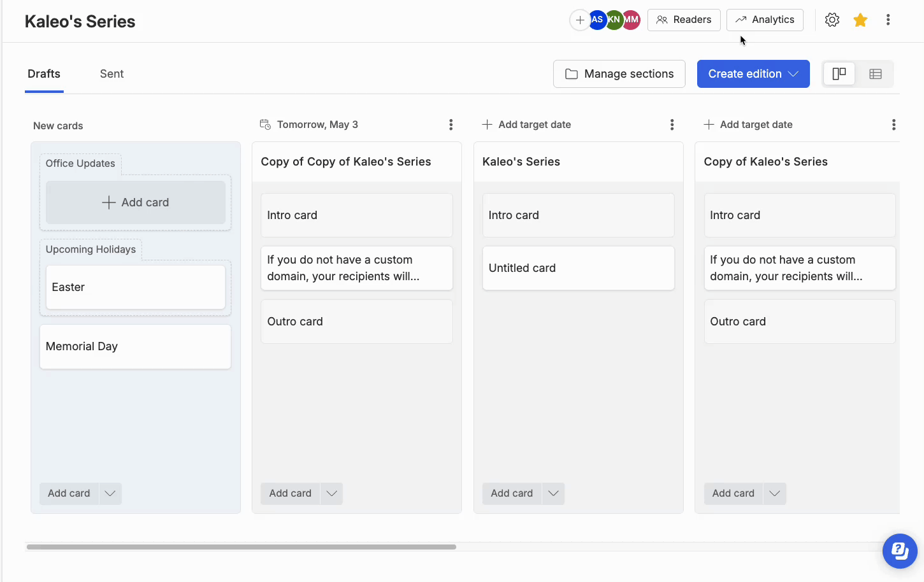This screenshot has height=582, width=924.
Task: Click the Tomorrow, May 3 target date
Action: click(x=309, y=125)
